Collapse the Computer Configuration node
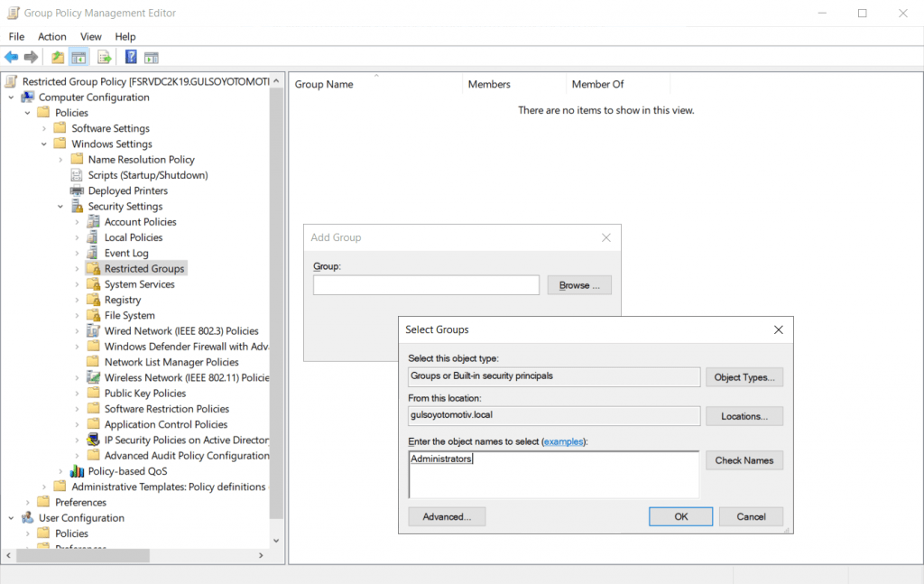Image resolution: width=924 pixels, height=584 pixels. coord(12,97)
